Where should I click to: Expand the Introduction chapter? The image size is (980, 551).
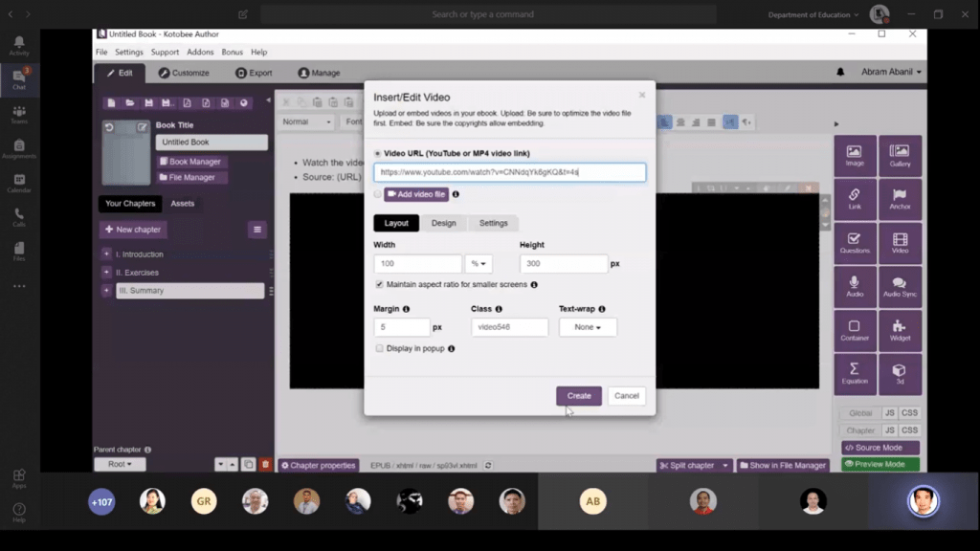106,254
